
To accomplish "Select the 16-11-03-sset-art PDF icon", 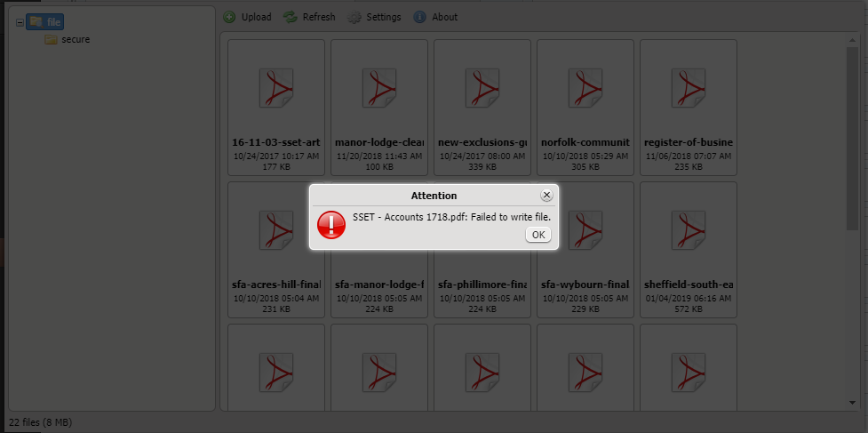I will pos(276,88).
